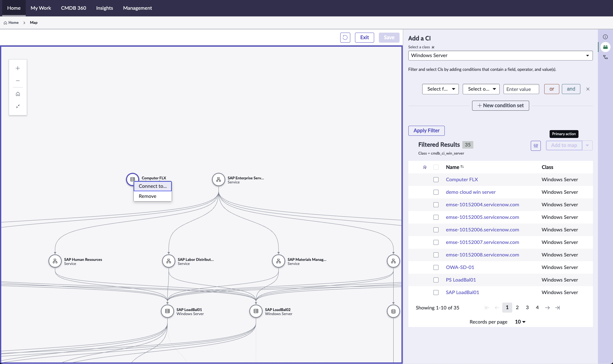Click the Enter value input field

point(521,89)
